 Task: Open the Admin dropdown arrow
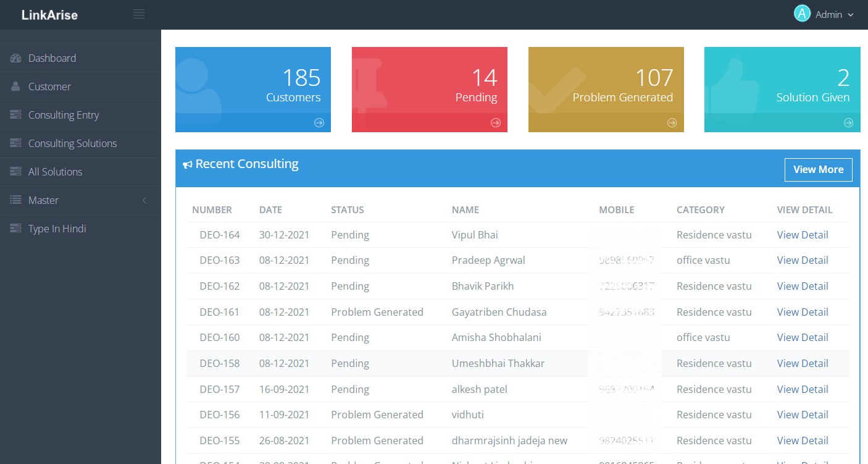851,15
